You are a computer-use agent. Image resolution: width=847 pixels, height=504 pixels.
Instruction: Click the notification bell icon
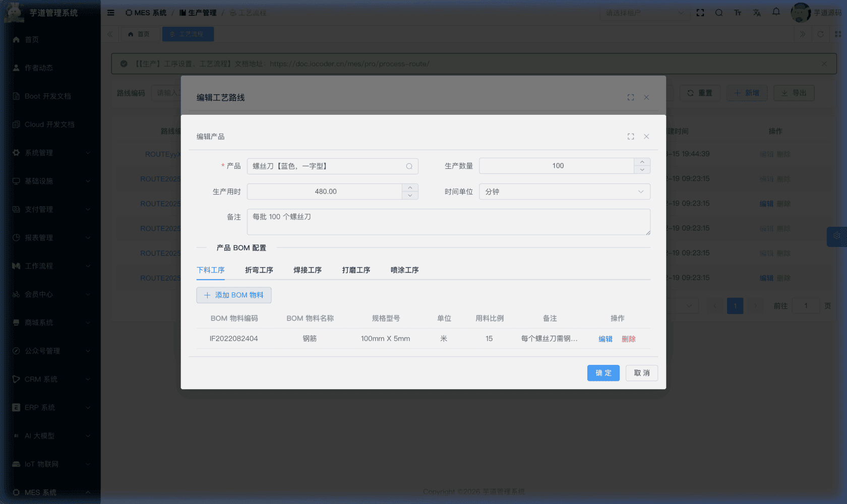pos(776,12)
